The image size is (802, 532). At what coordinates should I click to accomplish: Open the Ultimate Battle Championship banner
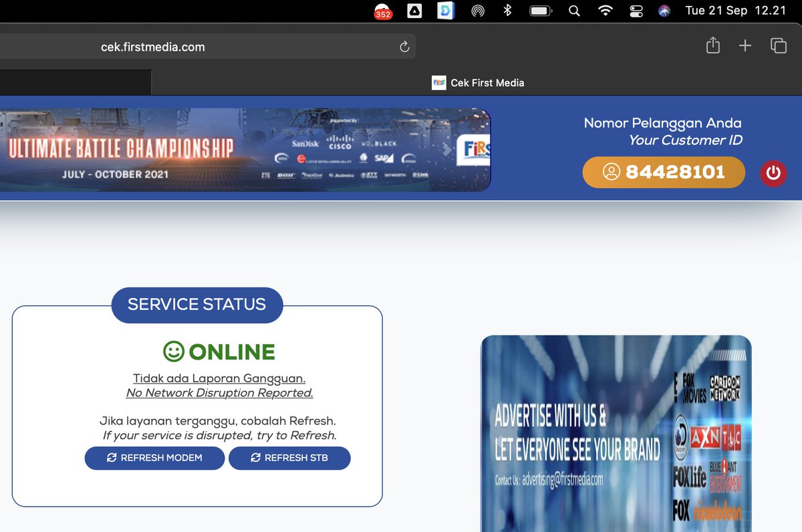click(x=245, y=150)
